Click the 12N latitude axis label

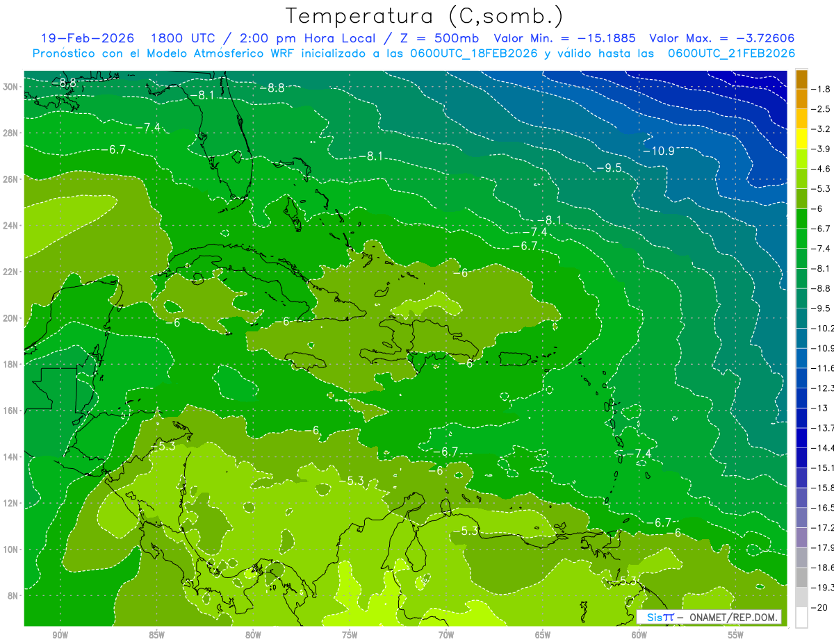click(x=11, y=503)
